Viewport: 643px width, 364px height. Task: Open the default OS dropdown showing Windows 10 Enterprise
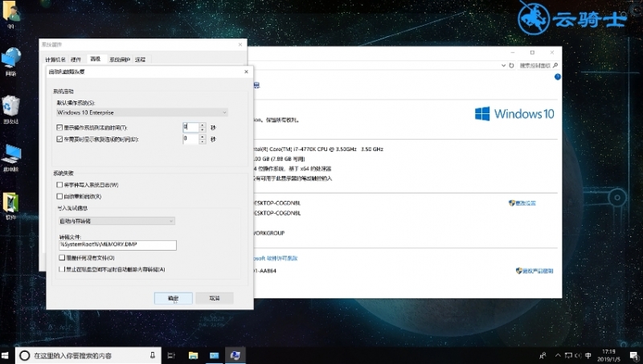pos(142,112)
